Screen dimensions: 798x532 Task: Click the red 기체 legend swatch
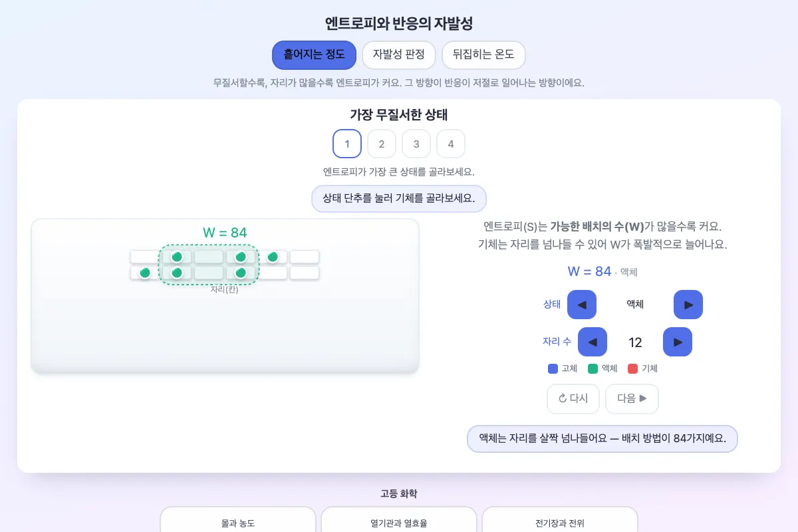[x=632, y=368]
